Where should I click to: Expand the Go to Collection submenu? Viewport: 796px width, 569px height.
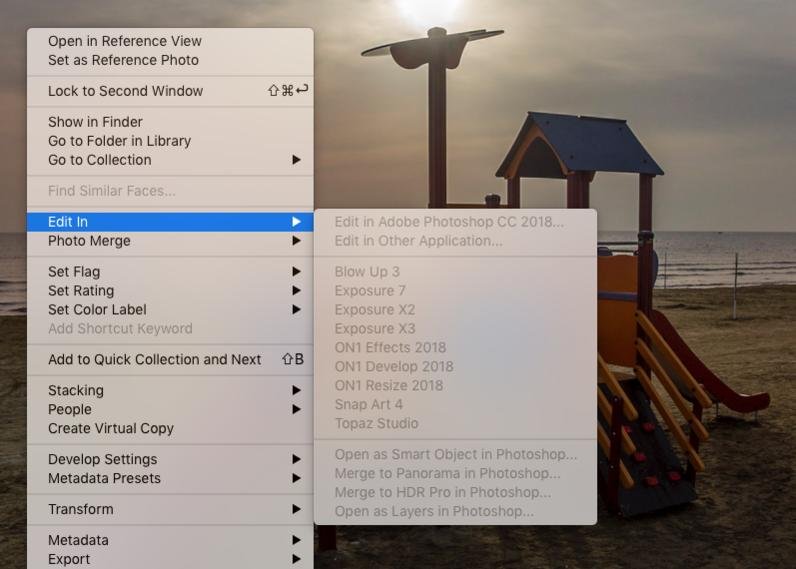(x=100, y=160)
